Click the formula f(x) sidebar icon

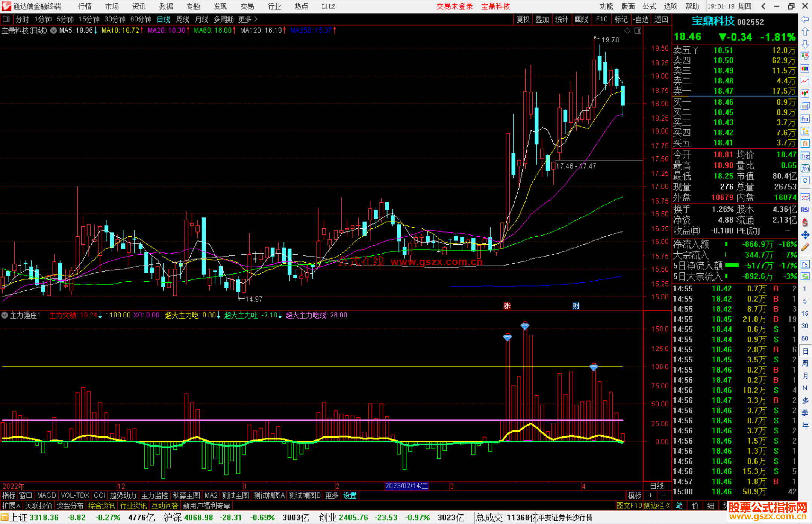[805, 168]
